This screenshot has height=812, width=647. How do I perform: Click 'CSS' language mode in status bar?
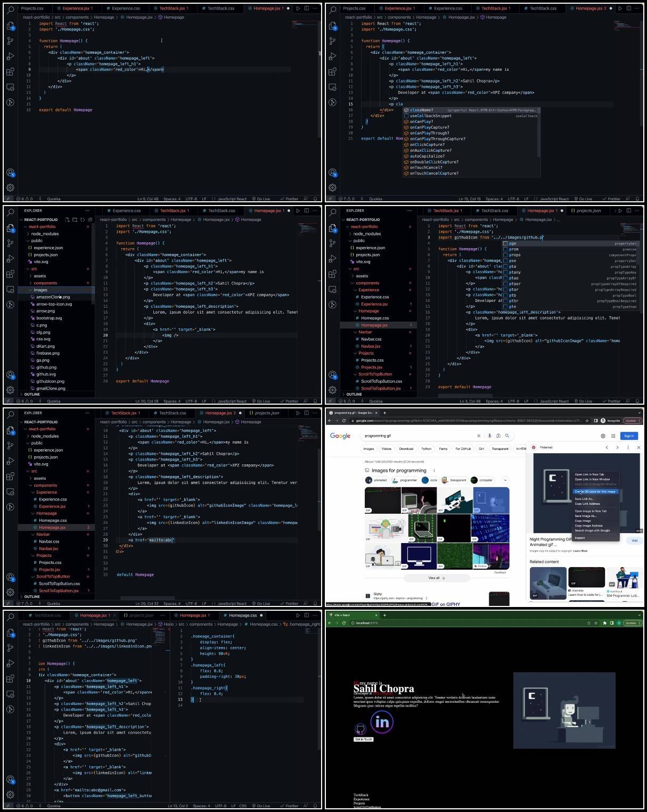click(x=243, y=806)
